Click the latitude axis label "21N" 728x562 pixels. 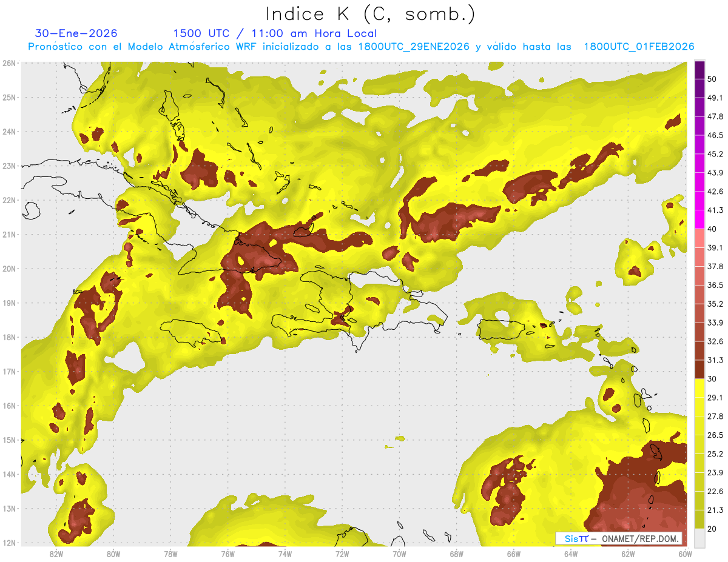pyautogui.click(x=9, y=234)
